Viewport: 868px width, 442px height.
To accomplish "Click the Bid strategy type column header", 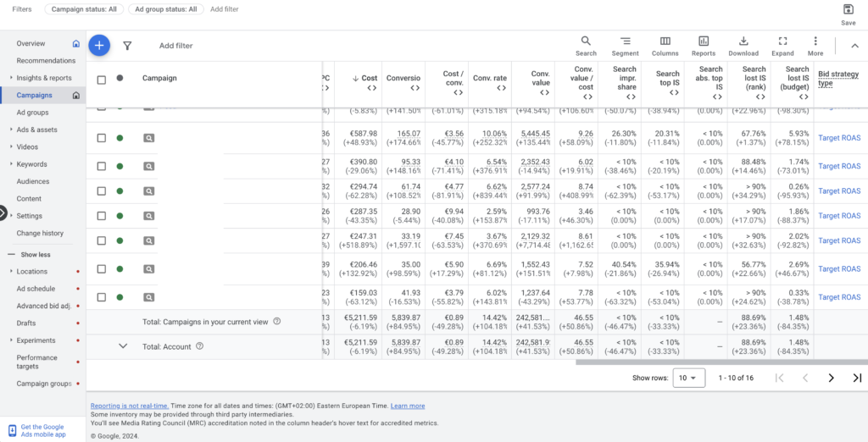I will coord(838,79).
